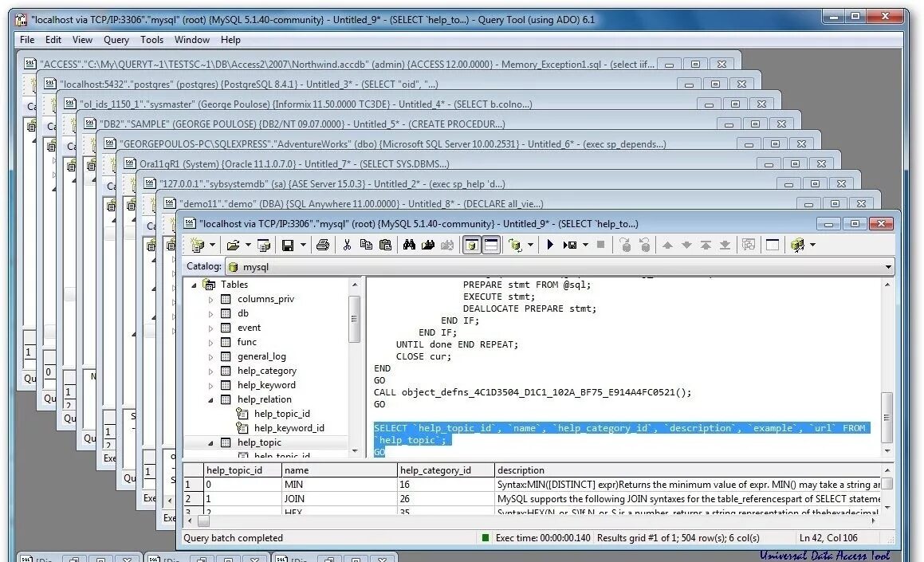Click the MIN cell in results grid
The width and height of the screenshot is (924, 562).
coord(340,484)
